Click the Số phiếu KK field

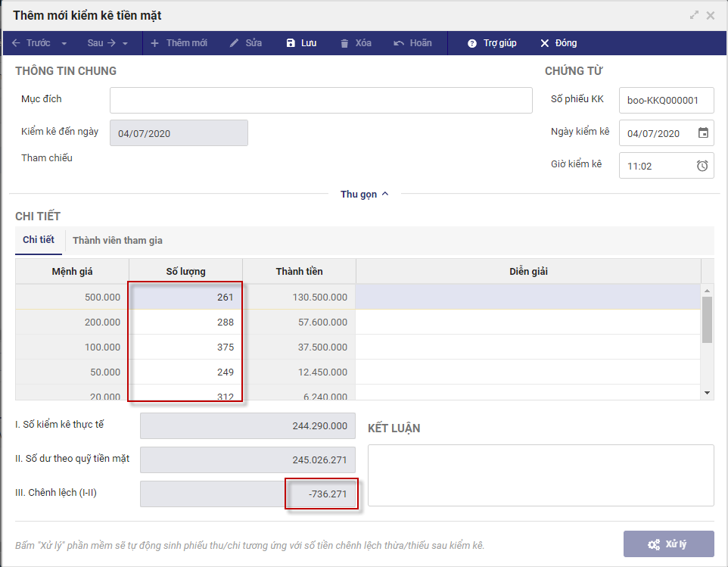(666, 101)
